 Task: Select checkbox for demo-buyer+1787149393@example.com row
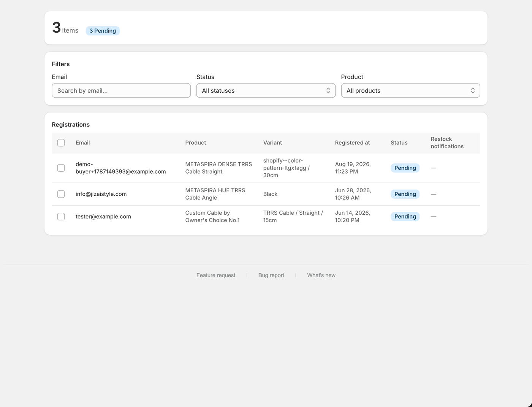click(x=61, y=168)
